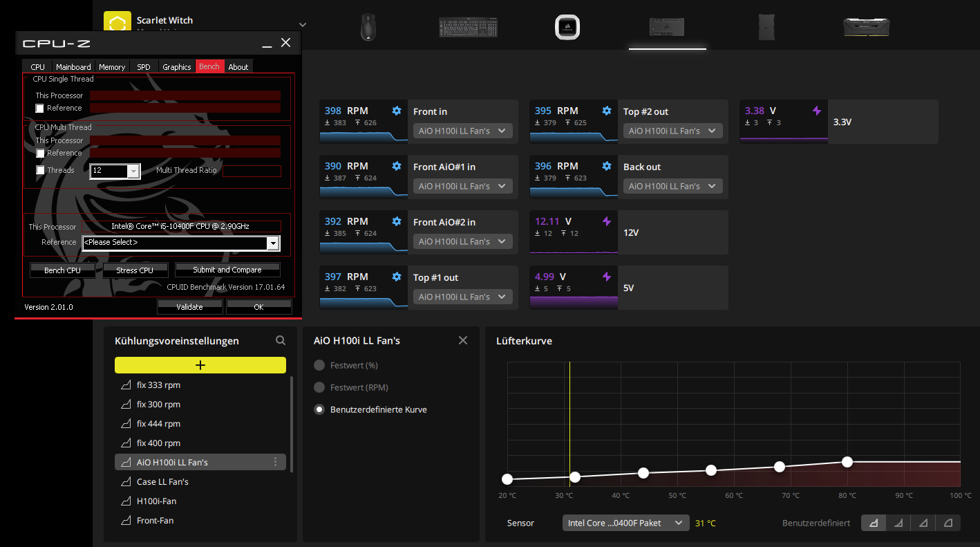This screenshot has width=980, height=547.
Task: Click OK in the CPU-Z window
Action: tap(258, 306)
